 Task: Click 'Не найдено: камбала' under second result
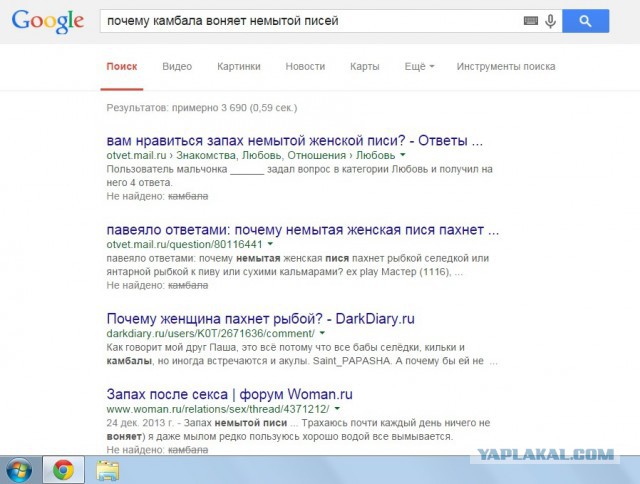pyautogui.click(x=157, y=285)
